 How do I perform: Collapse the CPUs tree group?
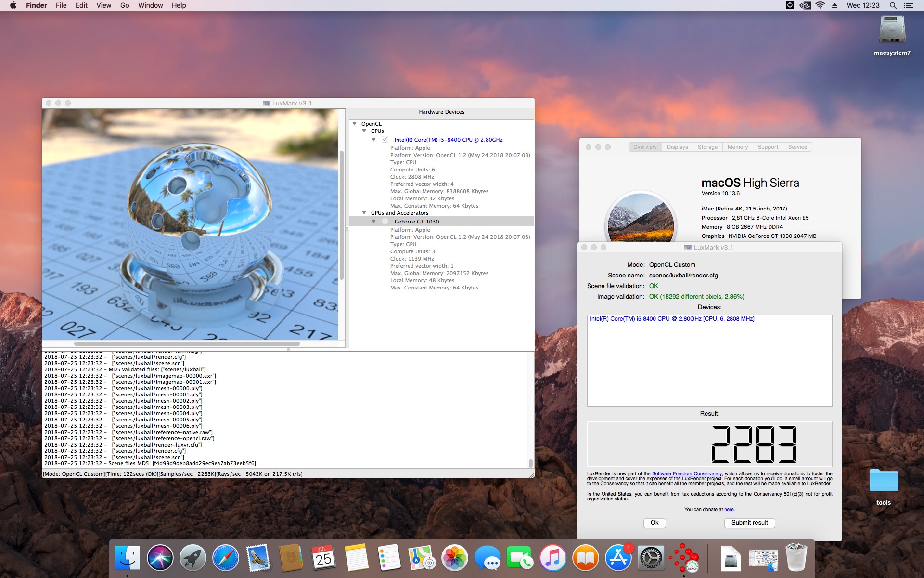[364, 131]
